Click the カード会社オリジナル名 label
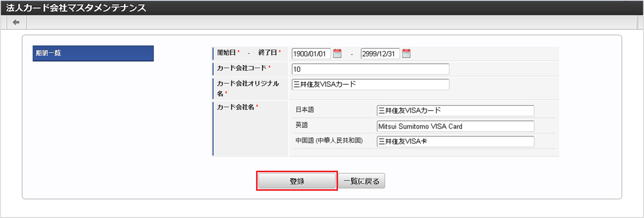644x218 pixels. click(248, 87)
